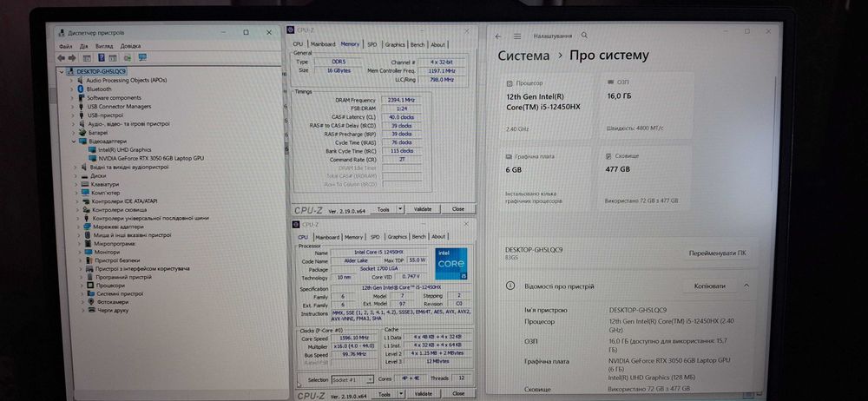Click Close button in upper CPU-Z window
Screen dimensions: 868x401
point(457,209)
